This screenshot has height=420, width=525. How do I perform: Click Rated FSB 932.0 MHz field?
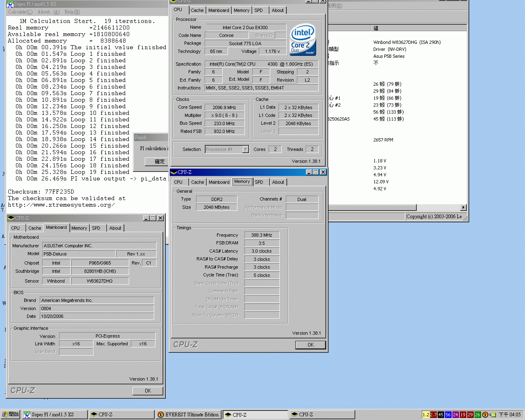point(224,131)
